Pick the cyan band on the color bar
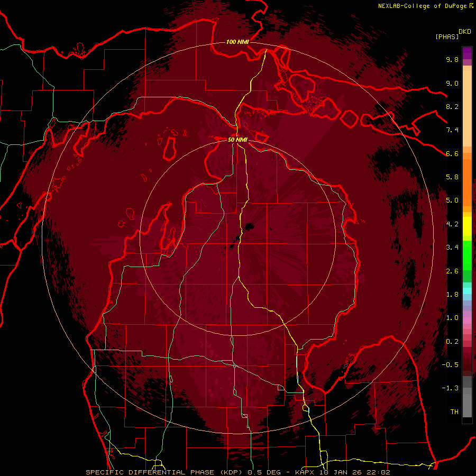This screenshot has height=476, width=476. pos(467,291)
